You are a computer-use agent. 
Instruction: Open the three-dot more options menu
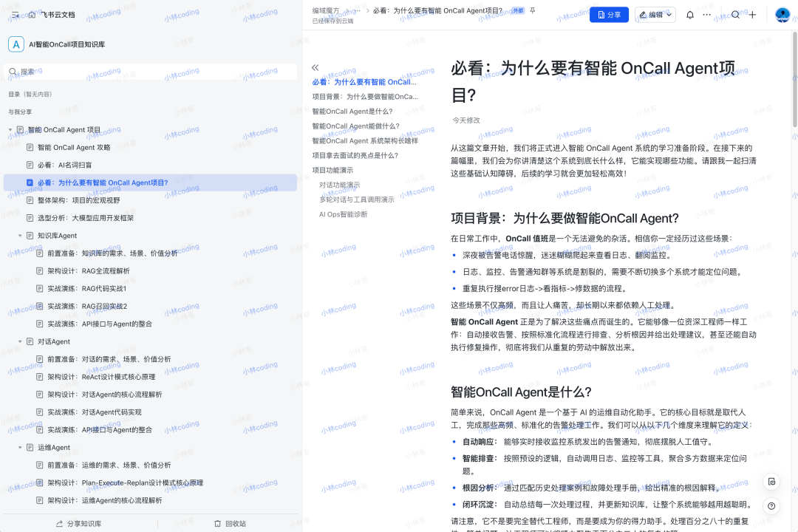pyautogui.click(x=707, y=15)
